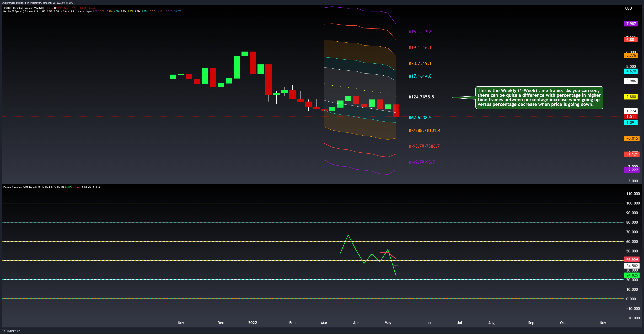Screen dimensions: 644x334
Task: Click the 7.987 purple price tag
Action: (x=631, y=24)
